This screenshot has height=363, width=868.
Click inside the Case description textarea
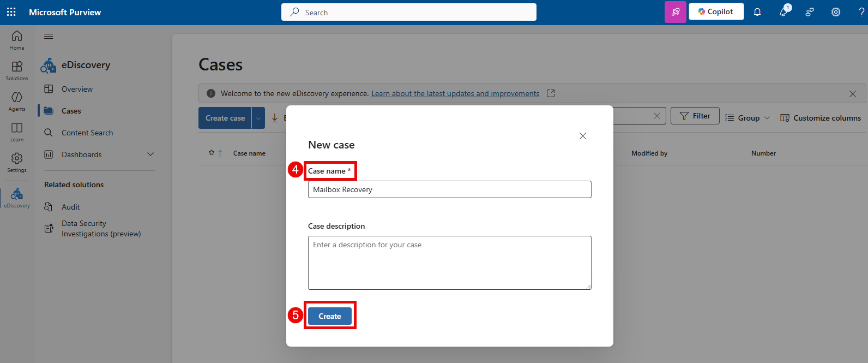(x=449, y=263)
